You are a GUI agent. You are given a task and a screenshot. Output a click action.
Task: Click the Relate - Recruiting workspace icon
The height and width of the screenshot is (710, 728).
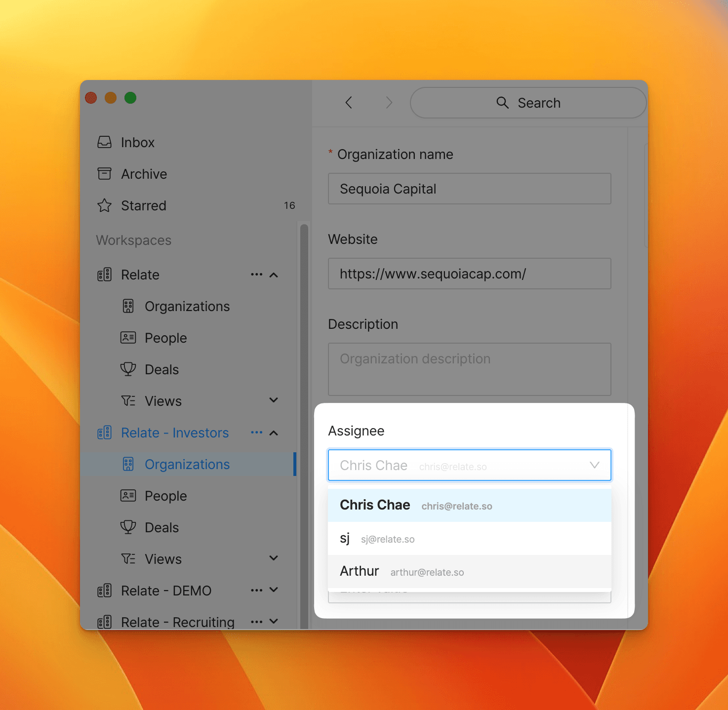(104, 622)
